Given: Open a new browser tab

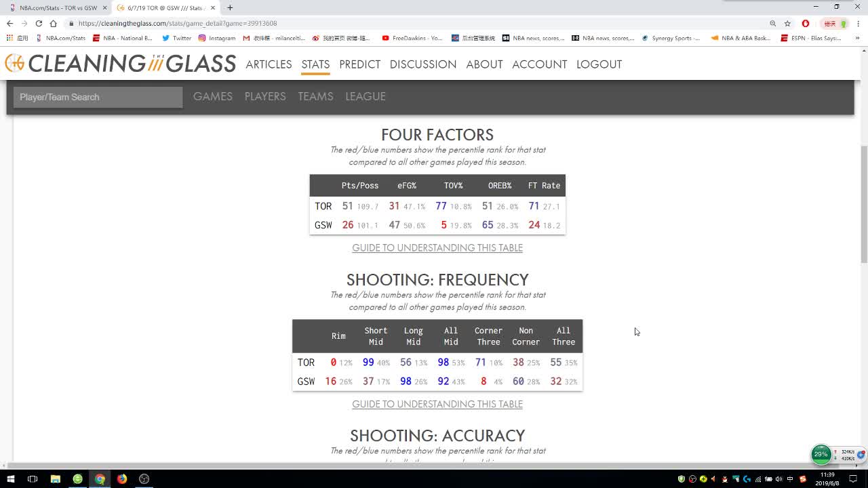Looking at the screenshot, I should point(230,7).
